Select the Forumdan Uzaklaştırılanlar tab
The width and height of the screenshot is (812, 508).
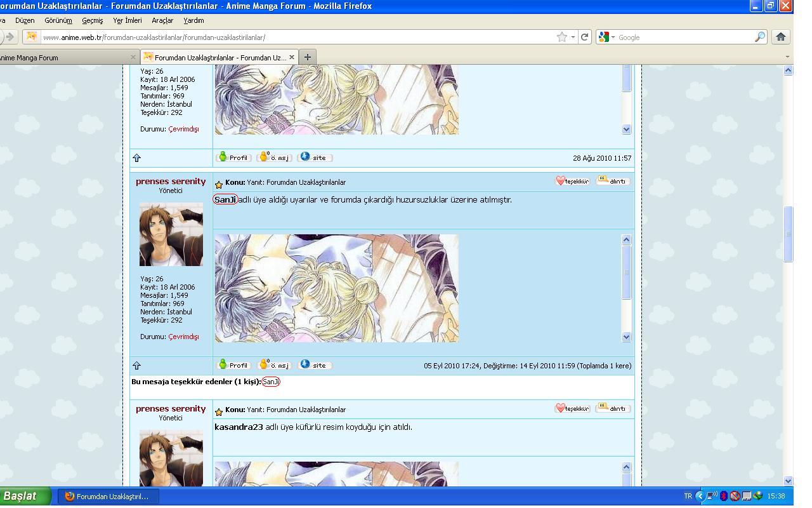pos(219,57)
